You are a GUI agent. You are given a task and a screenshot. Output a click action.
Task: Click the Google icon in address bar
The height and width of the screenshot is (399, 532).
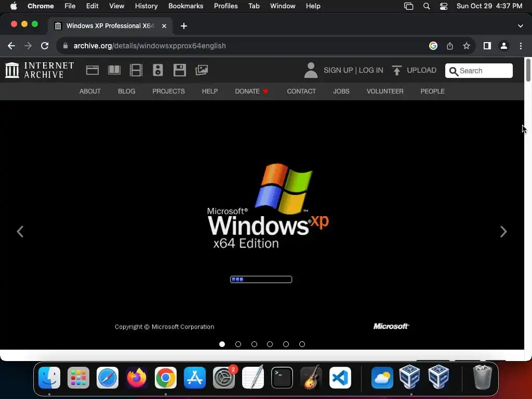(433, 46)
